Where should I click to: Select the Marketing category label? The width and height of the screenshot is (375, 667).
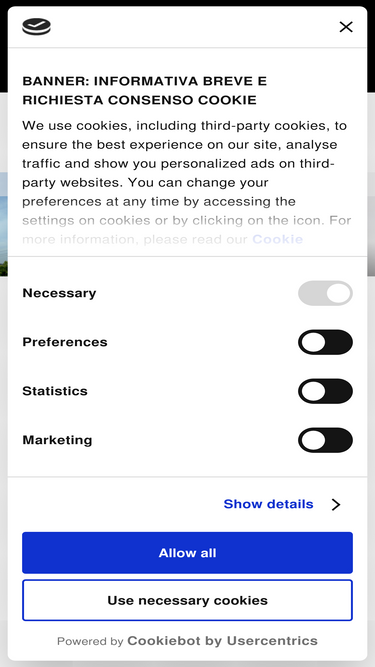tap(57, 440)
